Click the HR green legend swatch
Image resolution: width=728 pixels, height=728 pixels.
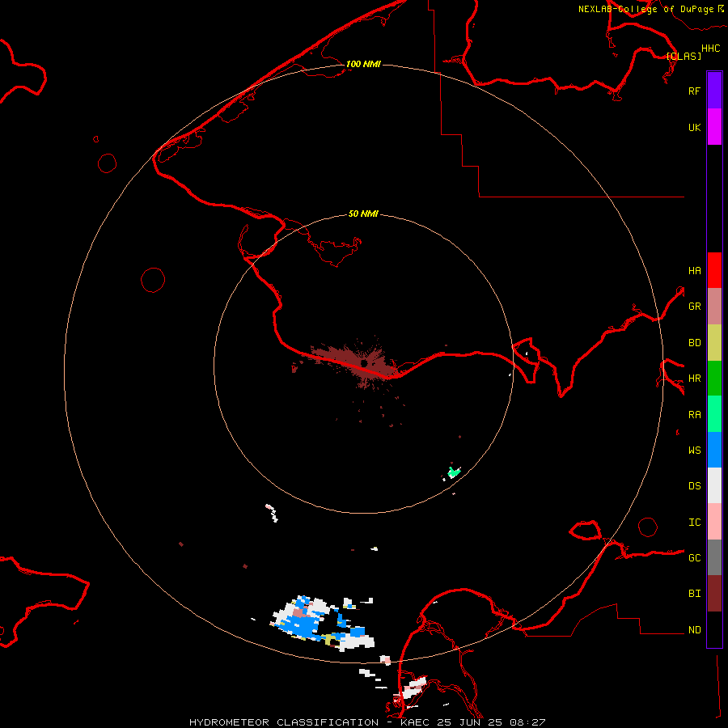(x=714, y=379)
